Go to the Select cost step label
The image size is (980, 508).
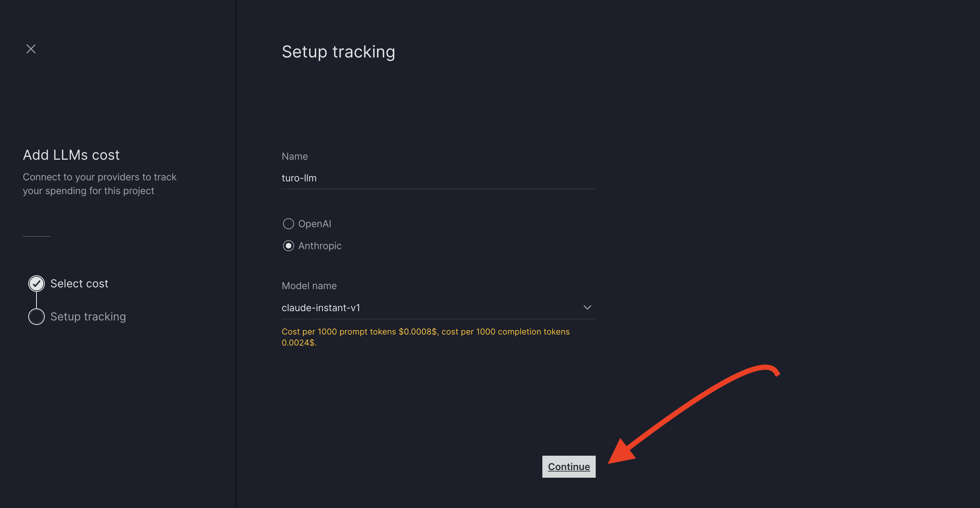pyautogui.click(x=79, y=284)
